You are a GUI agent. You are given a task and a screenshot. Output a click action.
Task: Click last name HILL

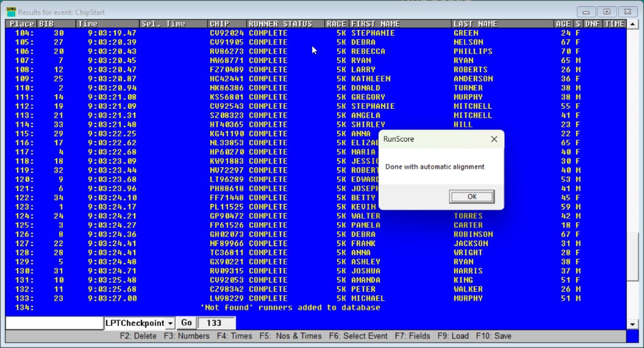[463, 125]
